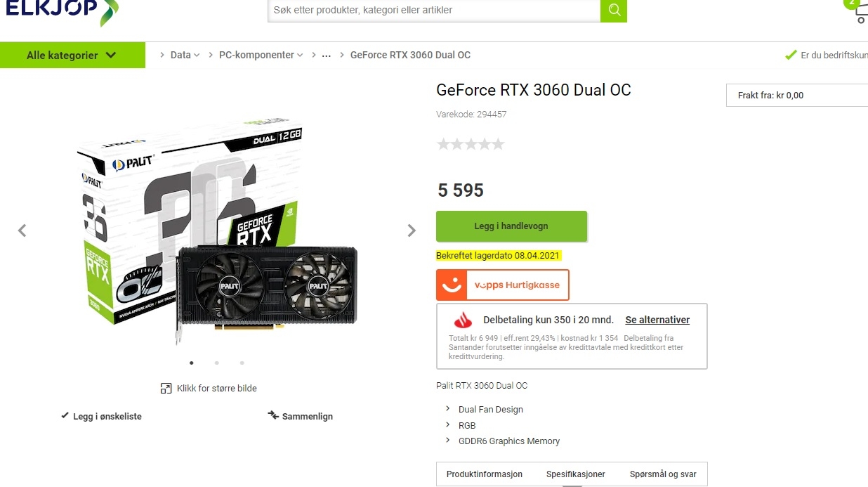This screenshot has width=868, height=487.
Task: Expand the Alle kategorier dropdown
Action: (72, 55)
